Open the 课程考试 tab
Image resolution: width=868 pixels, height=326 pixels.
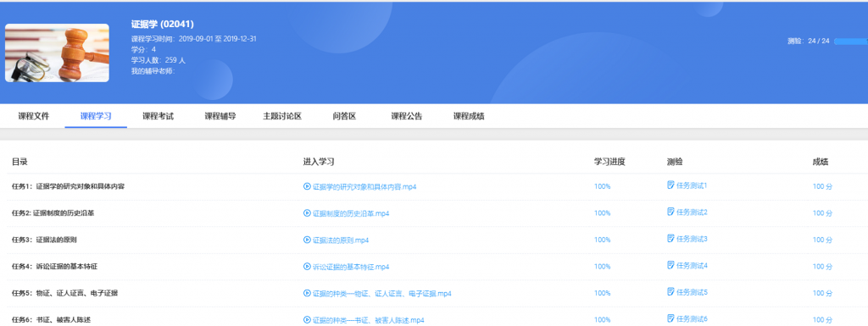pos(158,116)
